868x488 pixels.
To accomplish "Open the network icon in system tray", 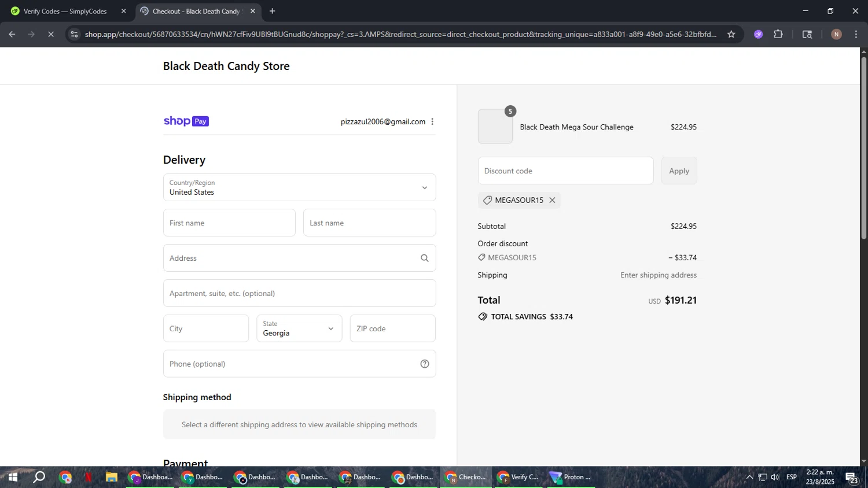I will coord(763,477).
